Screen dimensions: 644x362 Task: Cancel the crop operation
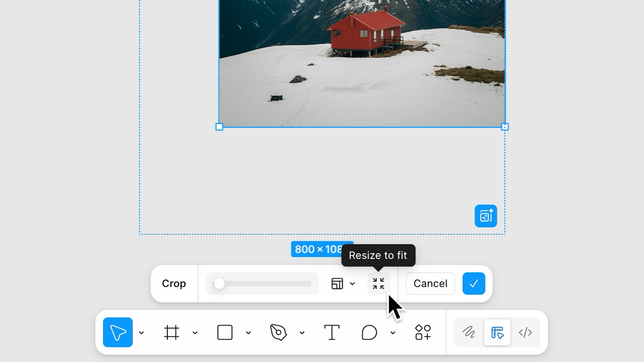430,283
